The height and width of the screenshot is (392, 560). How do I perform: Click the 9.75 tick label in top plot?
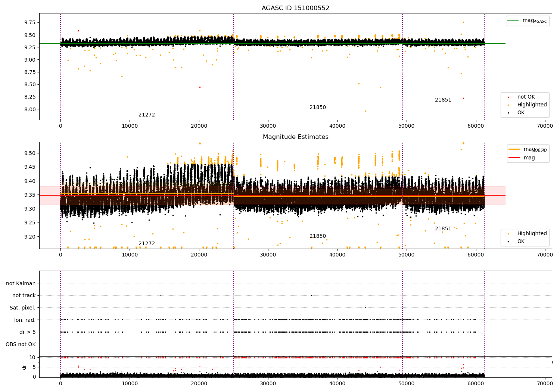pos(29,22)
